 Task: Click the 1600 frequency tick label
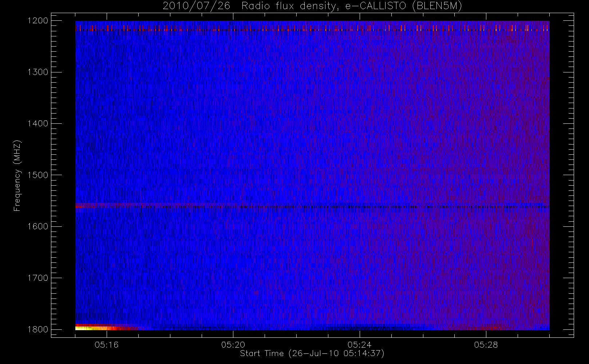(x=38, y=226)
